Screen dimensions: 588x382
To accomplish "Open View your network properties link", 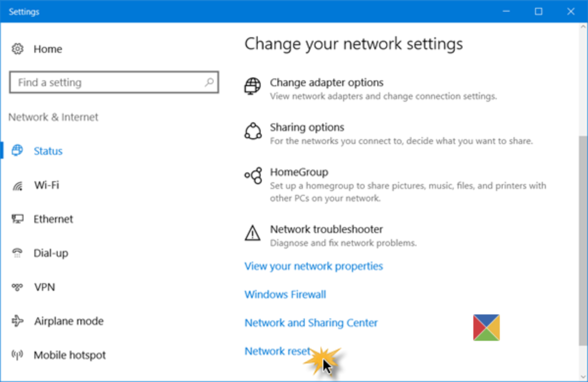I will [314, 266].
